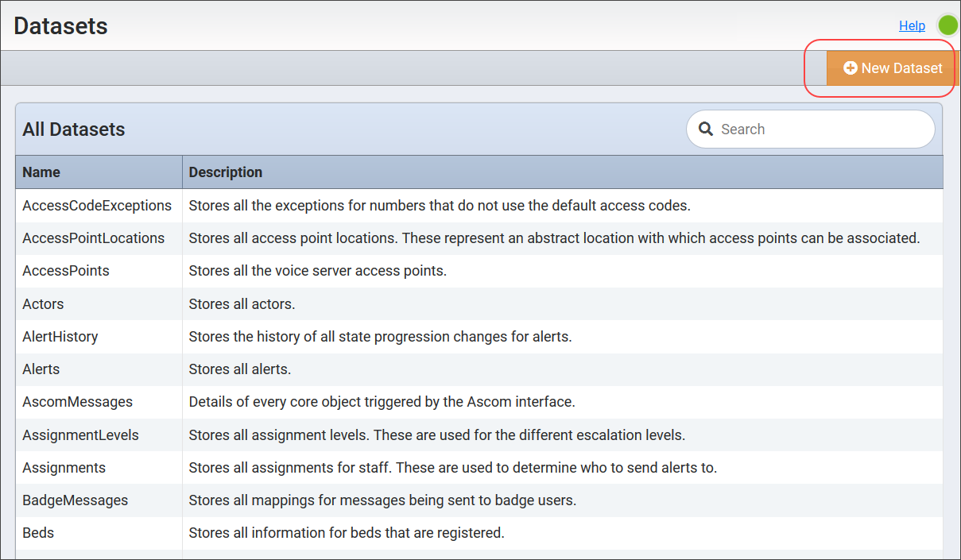Sort the table by Name column
This screenshot has width=961, height=560.
pos(41,172)
